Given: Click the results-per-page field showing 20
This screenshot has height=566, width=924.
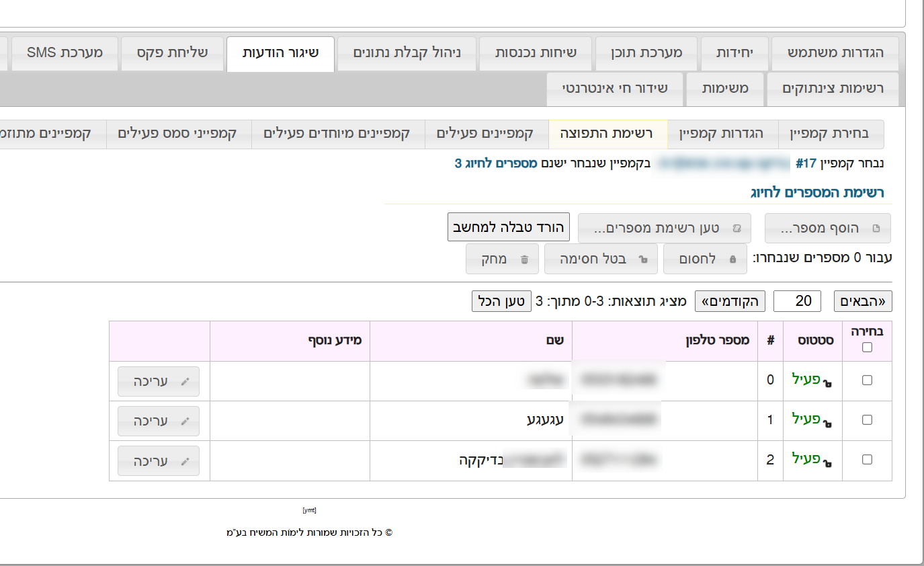Looking at the screenshot, I should click(x=797, y=301).
